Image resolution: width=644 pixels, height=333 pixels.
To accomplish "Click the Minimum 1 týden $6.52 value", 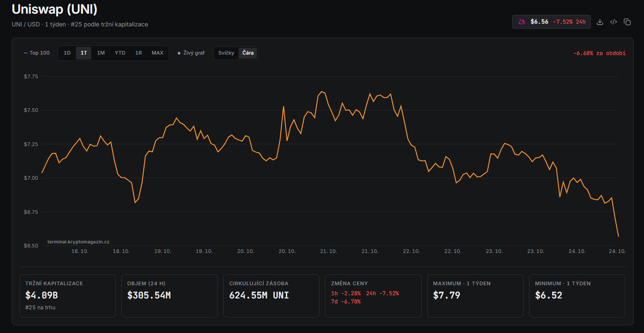I will [549, 295].
